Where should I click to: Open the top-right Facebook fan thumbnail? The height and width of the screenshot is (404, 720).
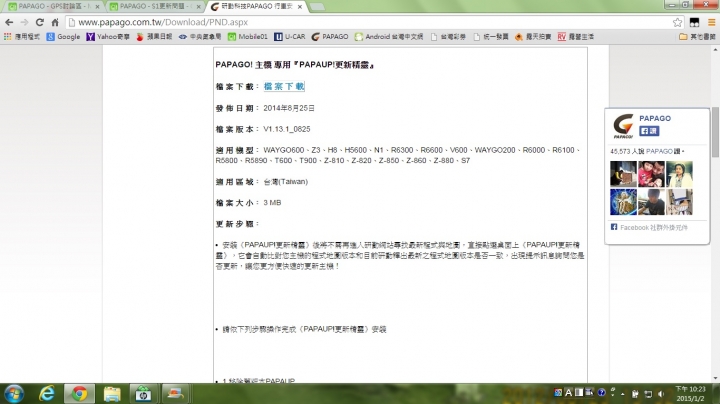click(x=679, y=174)
